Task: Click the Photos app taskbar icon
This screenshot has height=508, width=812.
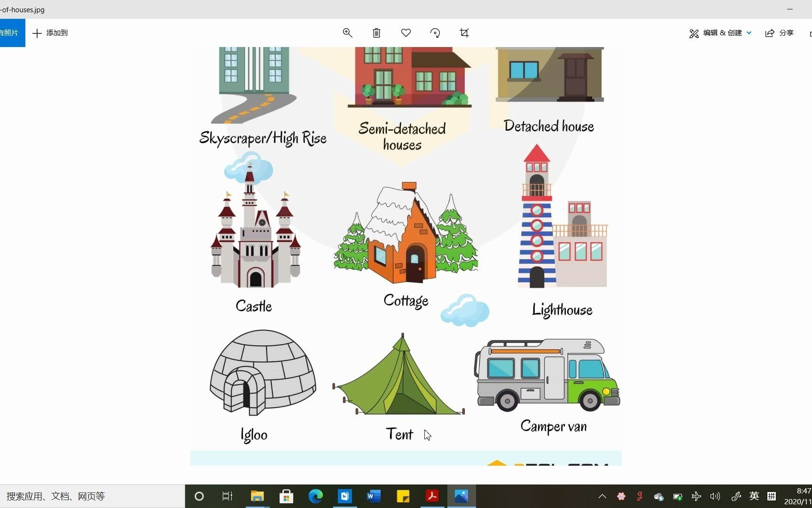Action: 461,496
